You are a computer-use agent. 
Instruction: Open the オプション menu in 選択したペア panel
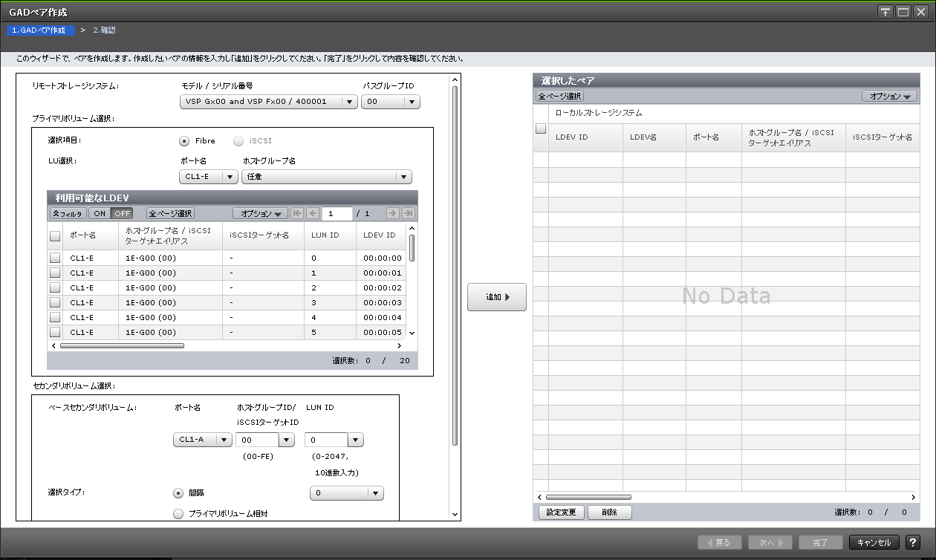[x=889, y=97]
